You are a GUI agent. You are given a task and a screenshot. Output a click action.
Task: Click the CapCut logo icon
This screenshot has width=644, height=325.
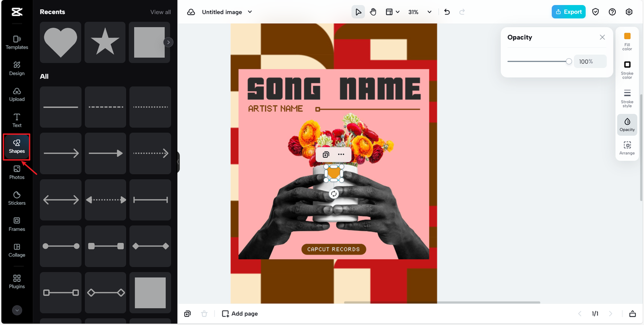click(x=17, y=12)
